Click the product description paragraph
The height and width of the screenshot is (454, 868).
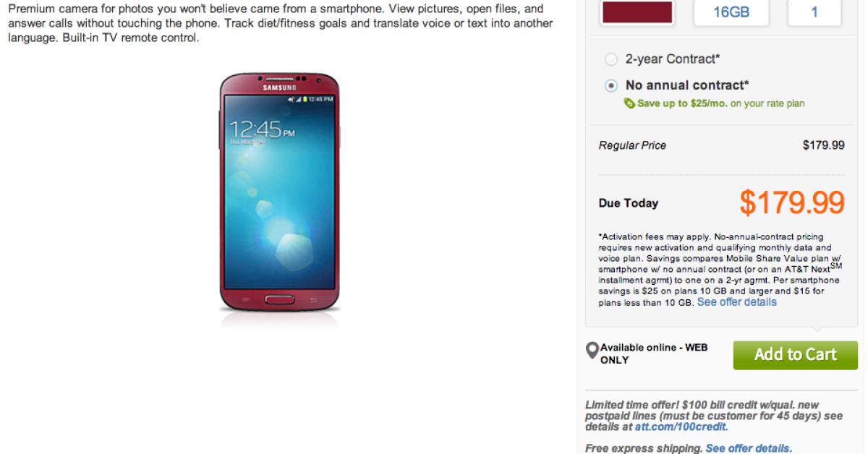tap(281, 23)
